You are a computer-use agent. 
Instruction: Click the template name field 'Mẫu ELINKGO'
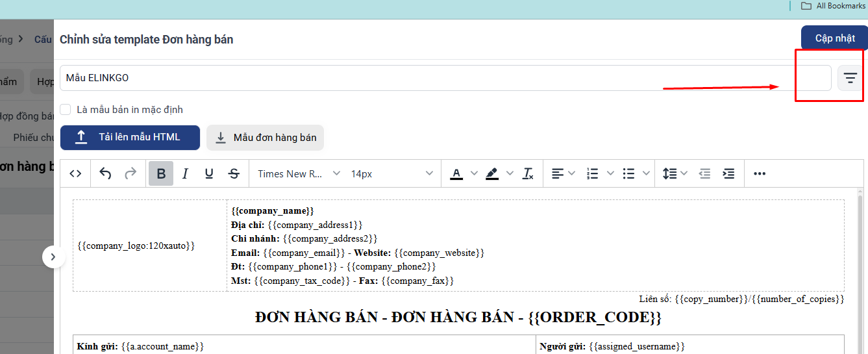(x=445, y=78)
